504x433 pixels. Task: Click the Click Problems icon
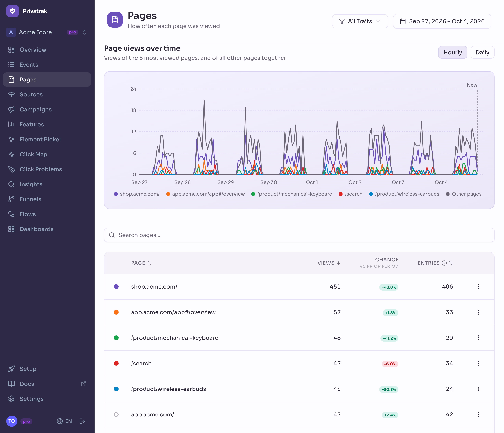(x=11, y=169)
